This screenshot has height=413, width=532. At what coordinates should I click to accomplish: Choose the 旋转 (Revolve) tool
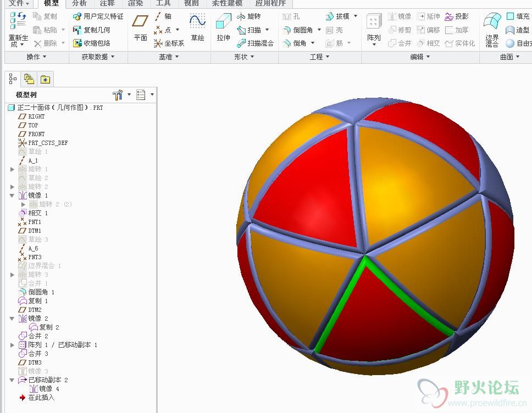(x=249, y=16)
